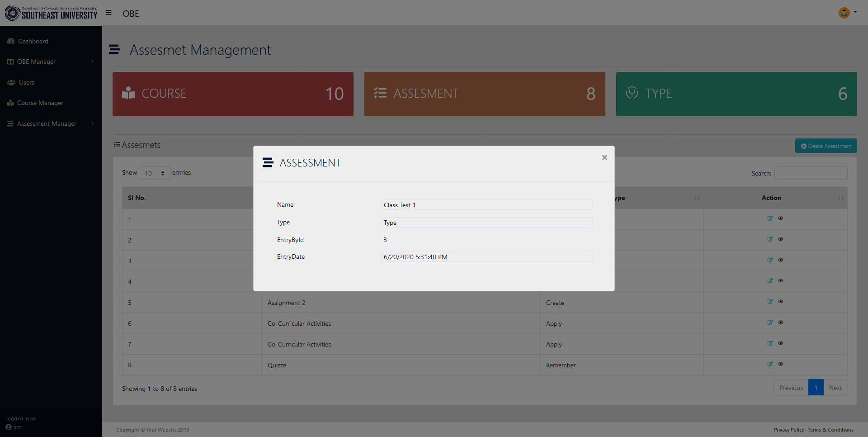
Task: Edit the assessment in row 2
Action: [x=770, y=239]
